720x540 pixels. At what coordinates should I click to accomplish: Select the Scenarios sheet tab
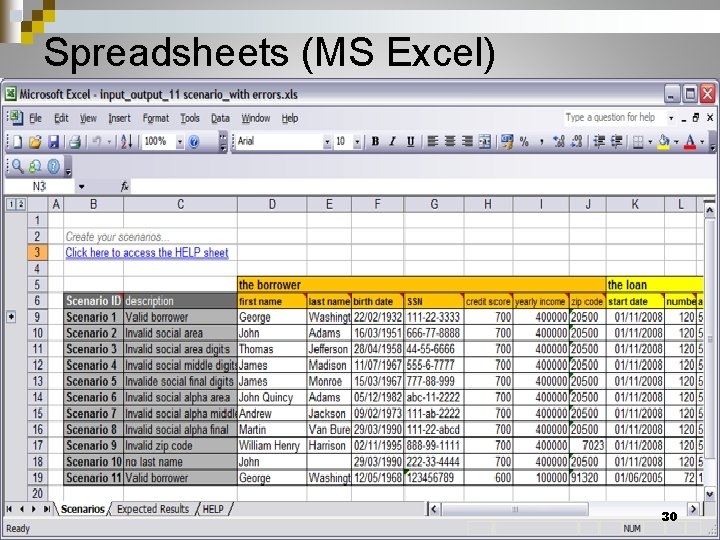tap(83, 509)
